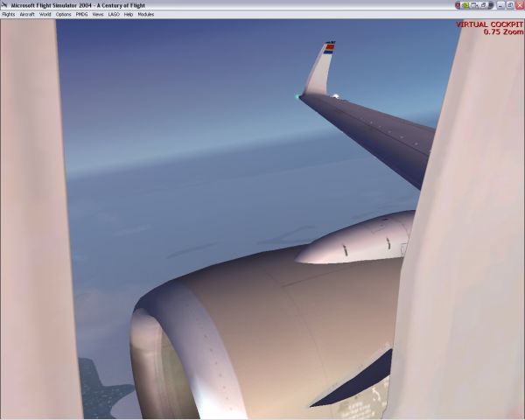Select the LAGO menu
Image resolution: width=525 pixels, height=420 pixels.
tap(114, 15)
